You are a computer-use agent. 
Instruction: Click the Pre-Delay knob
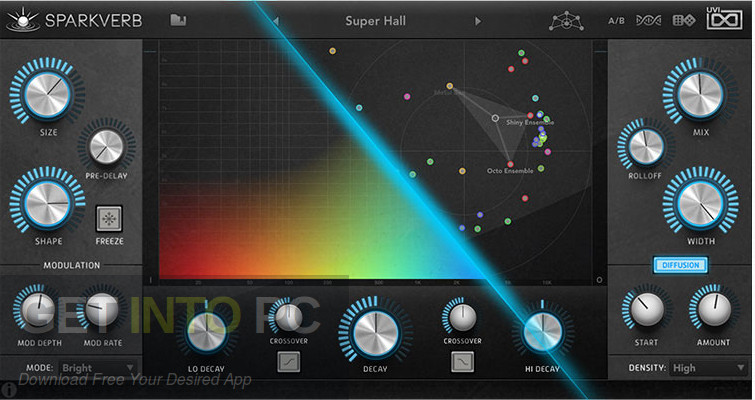coord(106,147)
